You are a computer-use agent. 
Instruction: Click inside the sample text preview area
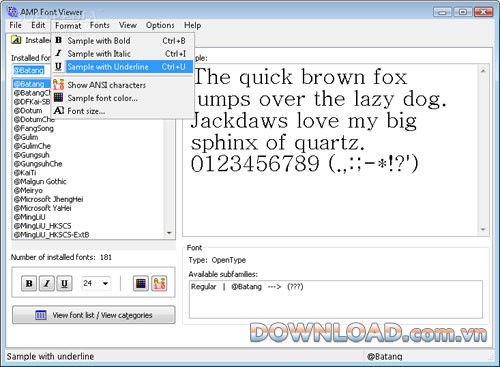coord(330,150)
